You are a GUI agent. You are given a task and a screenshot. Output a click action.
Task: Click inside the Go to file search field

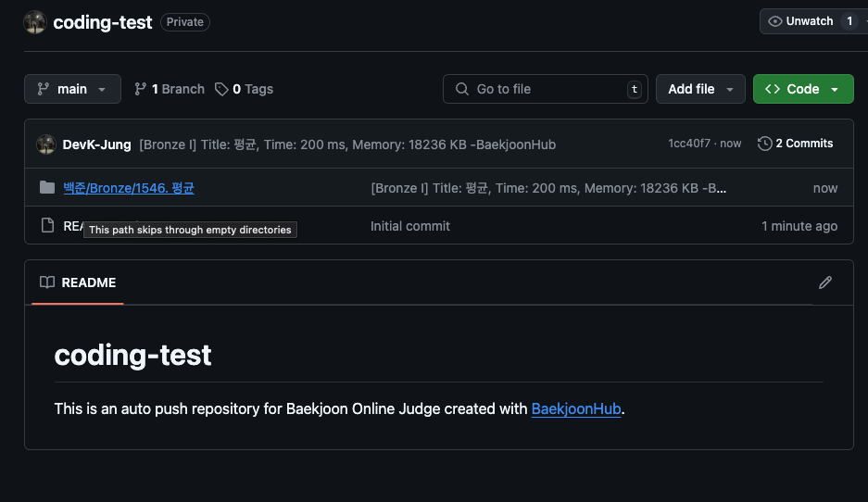click(547, 89)
